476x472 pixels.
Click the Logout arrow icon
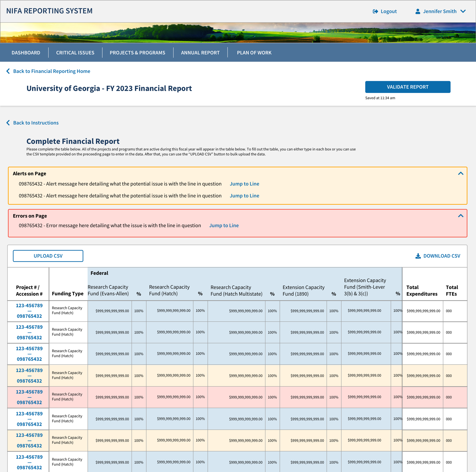pos(375,11)
